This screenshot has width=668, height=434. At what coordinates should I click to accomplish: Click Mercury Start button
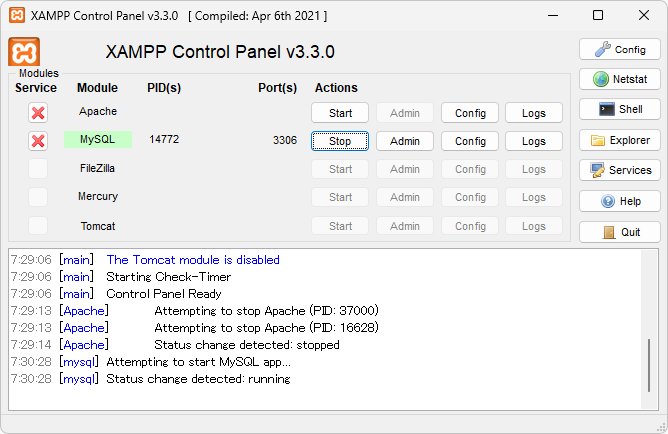(x=340, y=197)
